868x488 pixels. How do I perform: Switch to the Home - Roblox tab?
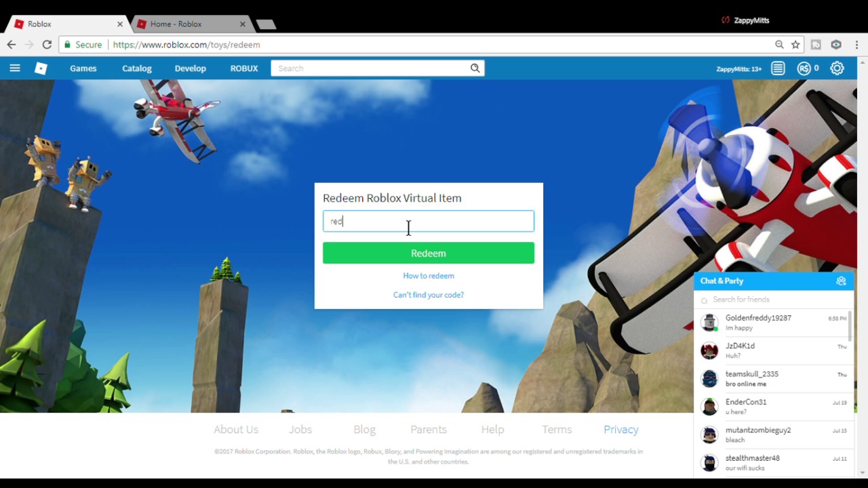pos(190,24)
